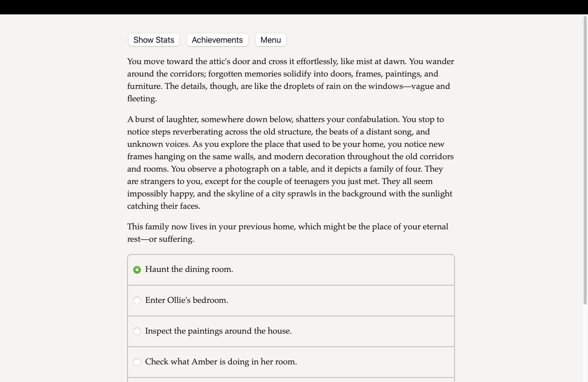Select the 'Haunt the dining room' radio button
This screenshot has height=382, width=588.
pyautogui.click(x=137, y=270)
